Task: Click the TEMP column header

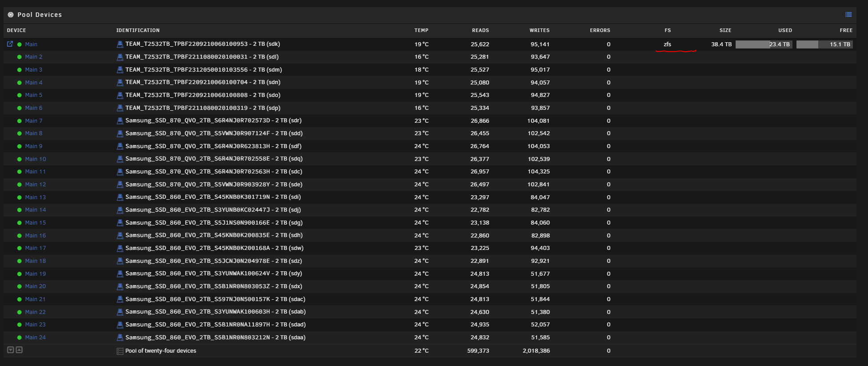Action: (x=421, y=30)
